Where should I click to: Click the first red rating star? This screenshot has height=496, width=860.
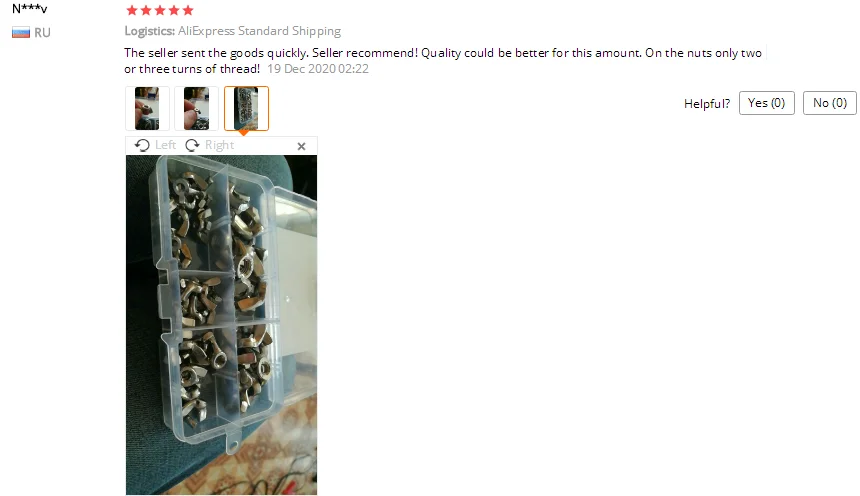[132, 10]
